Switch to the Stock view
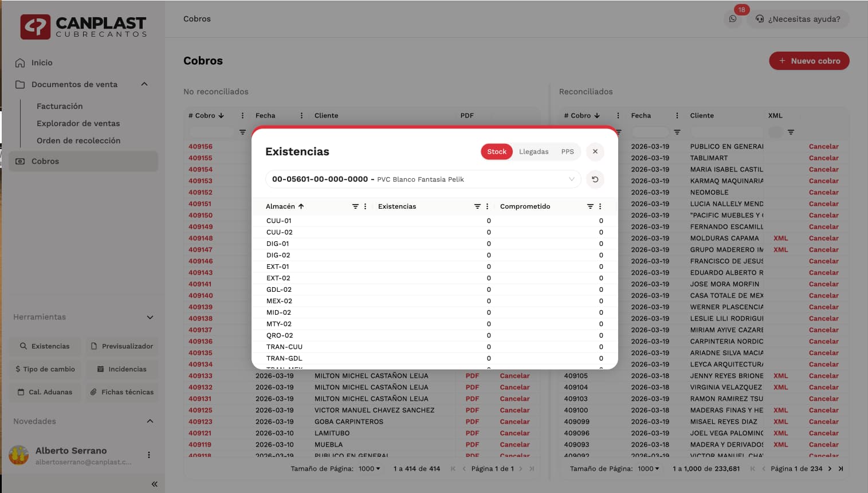The height and width of the screenshot is (493, 868). point(496,151)
